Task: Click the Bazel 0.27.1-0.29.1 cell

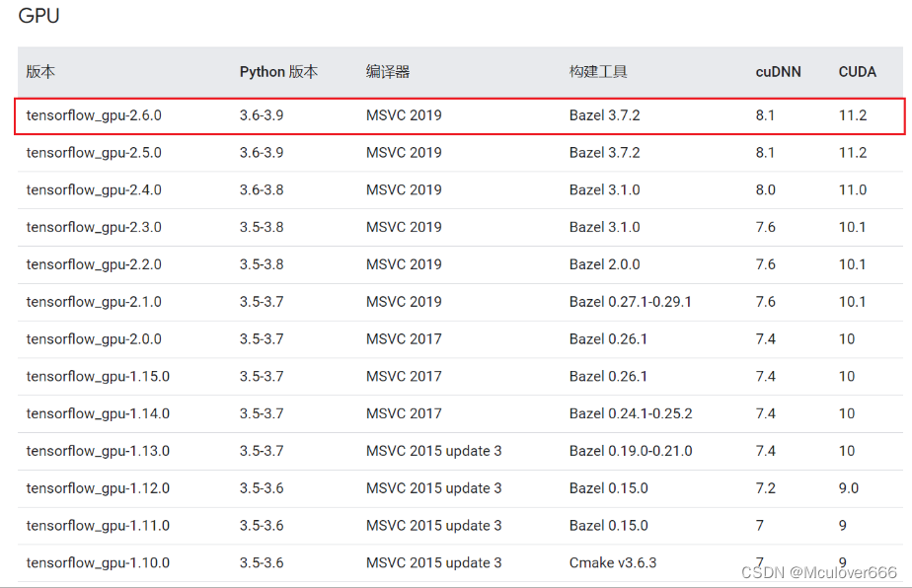Action: [x=631, y=302]
